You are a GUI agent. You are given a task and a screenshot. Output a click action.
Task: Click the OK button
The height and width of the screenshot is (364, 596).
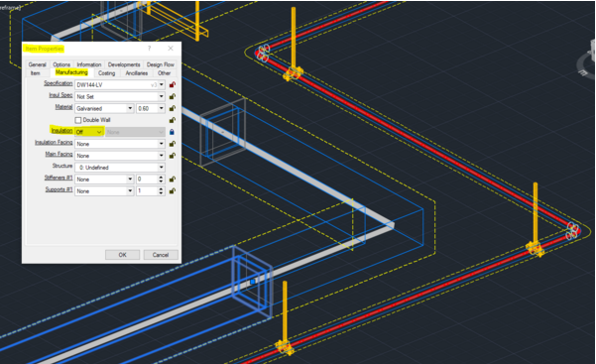pos(122,255)
